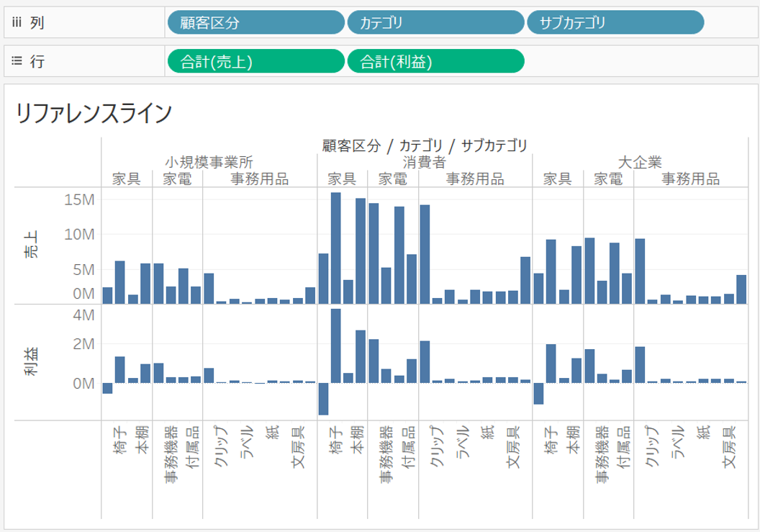Image resolution: width=760 pixels, height=532 pixels.
Task: Select the カテゴリ pill on columns shelf
Action: (x=435, y=22)
